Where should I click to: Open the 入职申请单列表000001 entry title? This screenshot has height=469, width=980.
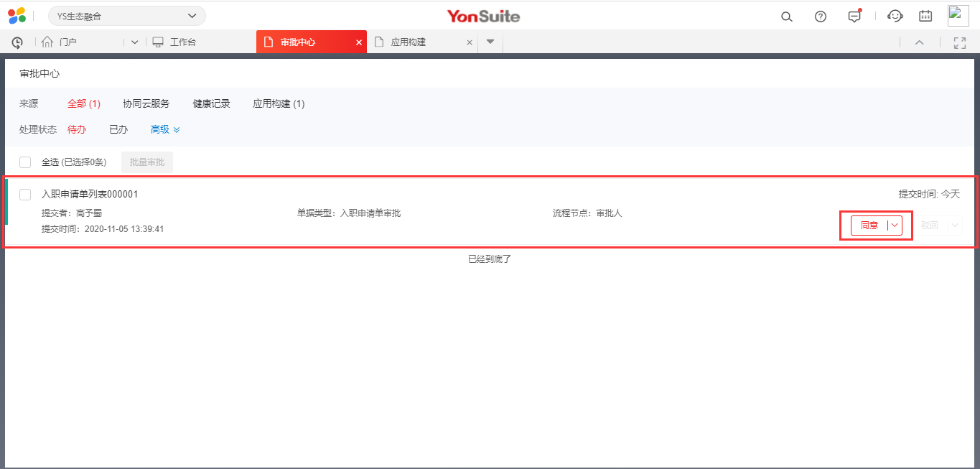[90, 194]
